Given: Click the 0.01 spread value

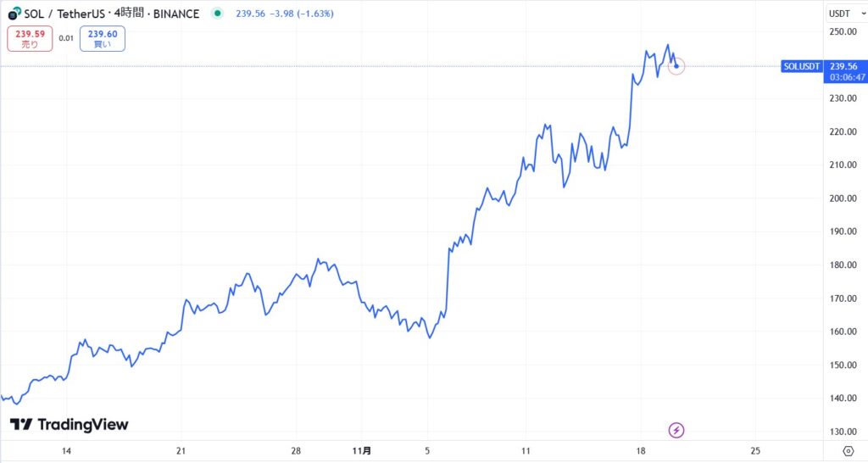Looking at the screenshot, I should click(66, 38).
